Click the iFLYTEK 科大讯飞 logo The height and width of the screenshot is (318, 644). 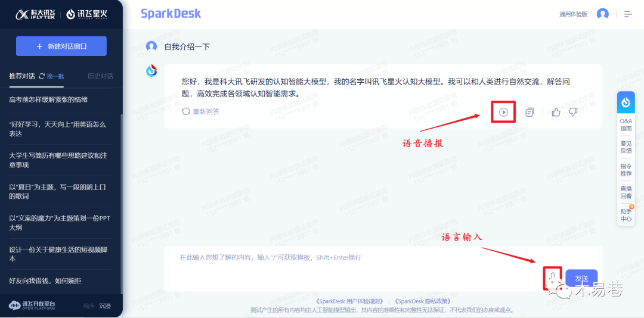click(36, 14)
